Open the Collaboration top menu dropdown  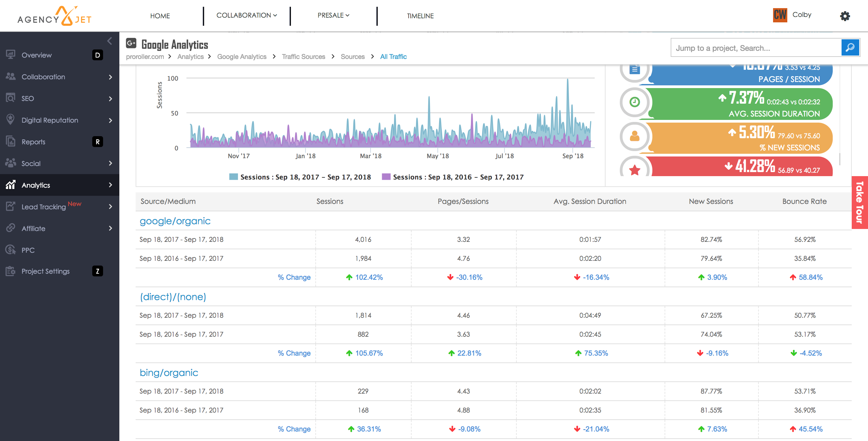click(246, 16)
